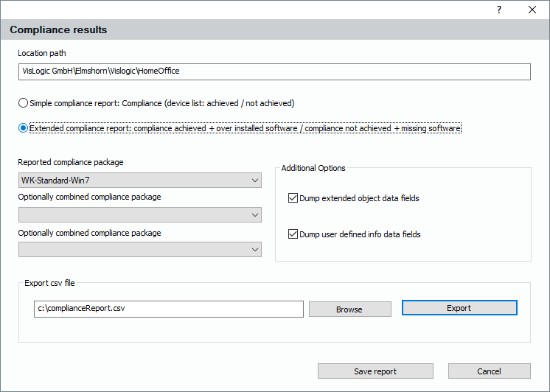This screenshot has height=392, width=550.
Task: Focus the complianceReport.csv file path field
Action: 169,309
